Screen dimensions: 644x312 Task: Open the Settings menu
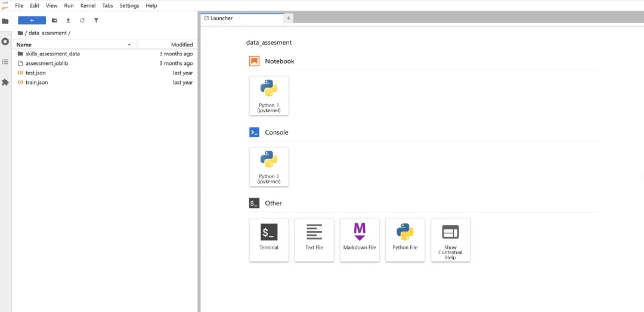point(129,6)
